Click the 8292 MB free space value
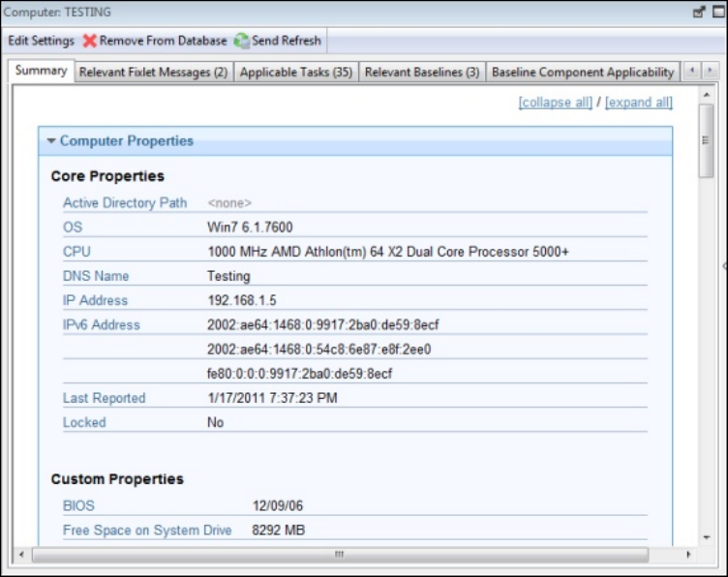 [x=279, y=531]
